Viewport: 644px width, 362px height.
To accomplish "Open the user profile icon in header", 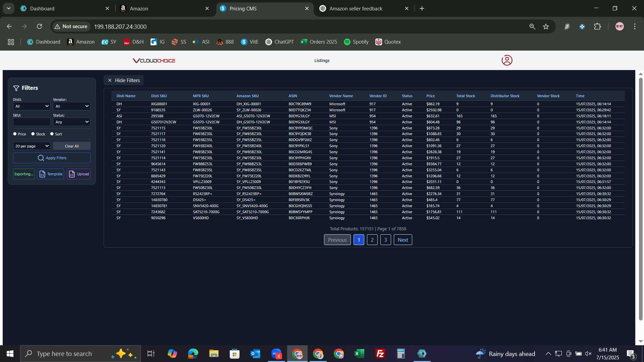I will pos(507,60).
